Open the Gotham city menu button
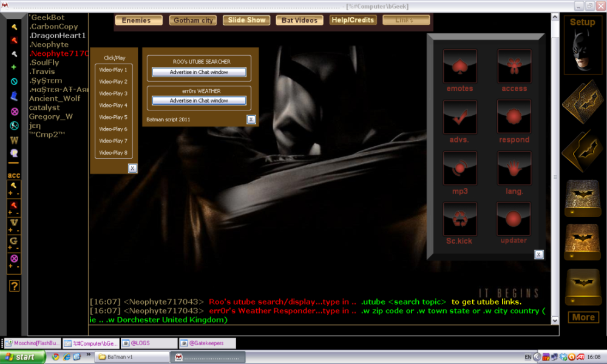607x364 pixels. pos(193,20)
